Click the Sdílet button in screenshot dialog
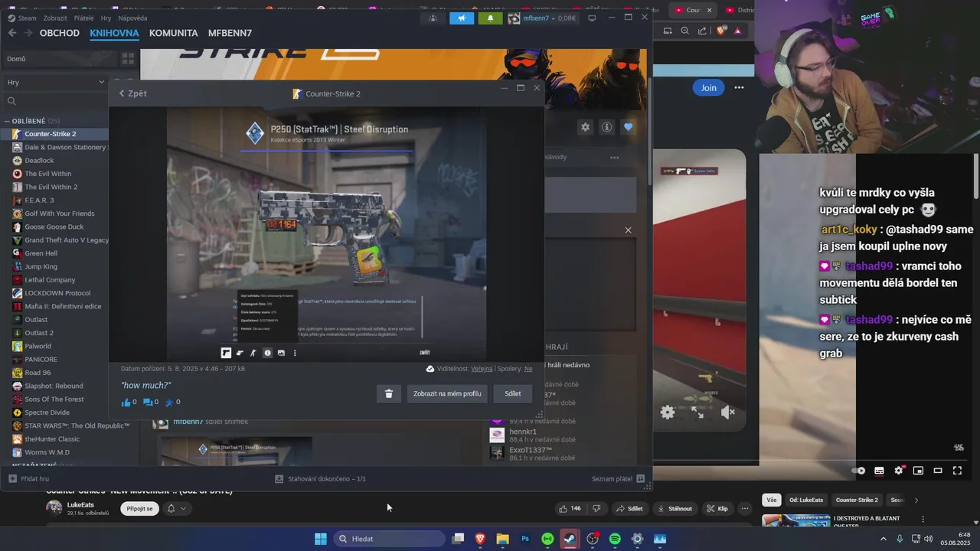The width and height of the screenshot is (980, 551). [513, 393]
